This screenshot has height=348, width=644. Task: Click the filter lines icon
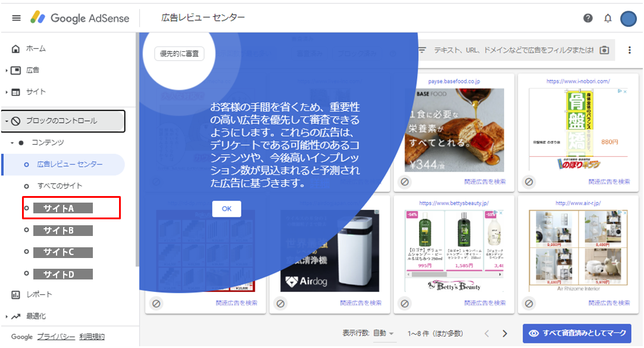tap(422, 50)
